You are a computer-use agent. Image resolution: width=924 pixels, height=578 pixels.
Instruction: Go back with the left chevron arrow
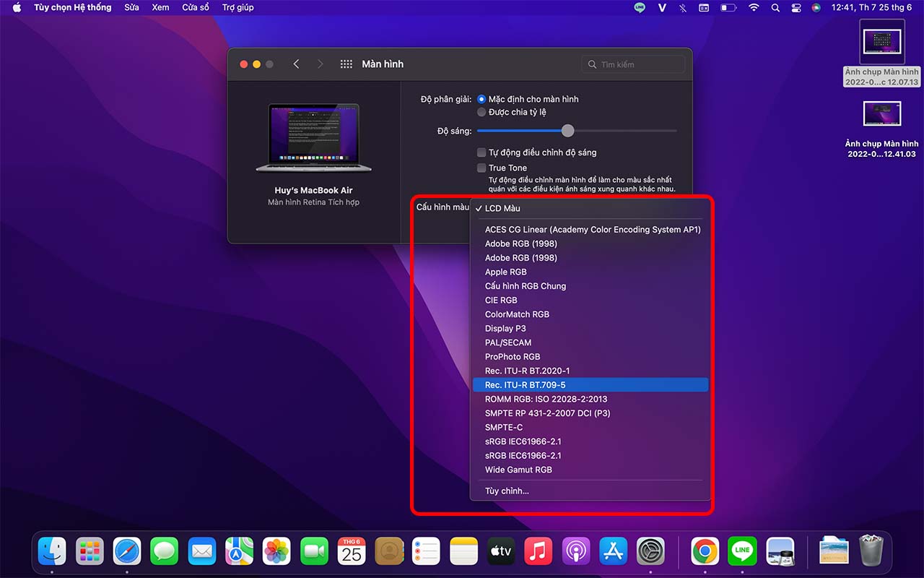coord(296,64)
